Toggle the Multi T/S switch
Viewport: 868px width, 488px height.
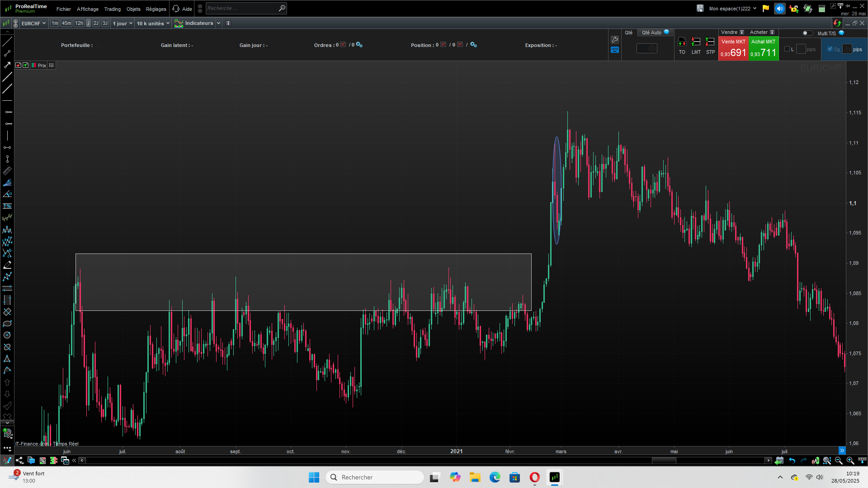click(x=807, y=33)
